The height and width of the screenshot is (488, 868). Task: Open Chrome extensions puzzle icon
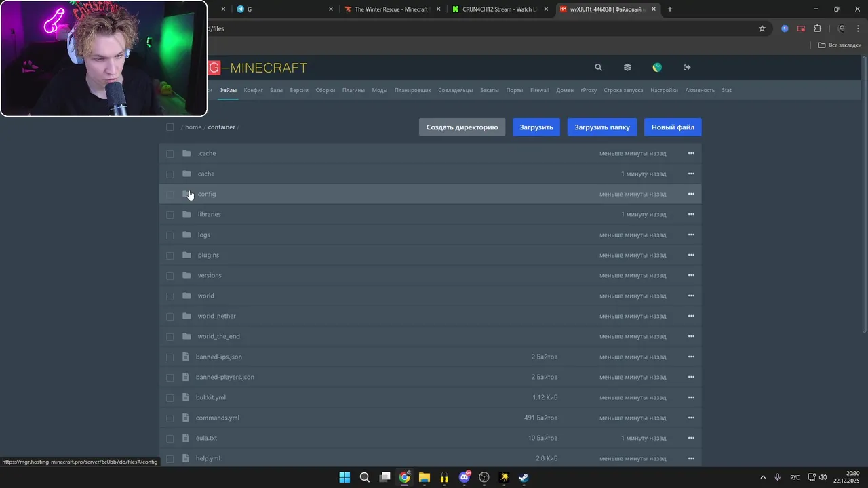(817, 28)
